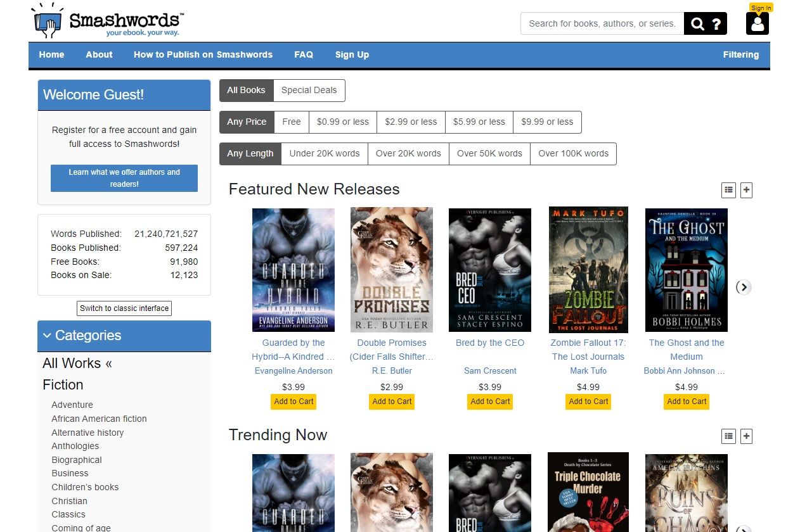Add Zombie Fallout 17 to cart

tap(588, 402)
